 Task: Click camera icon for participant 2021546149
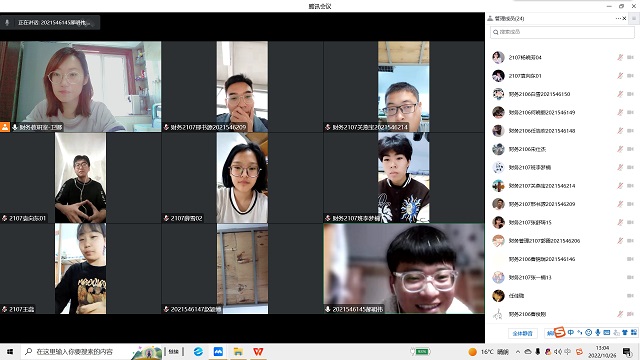630,113
